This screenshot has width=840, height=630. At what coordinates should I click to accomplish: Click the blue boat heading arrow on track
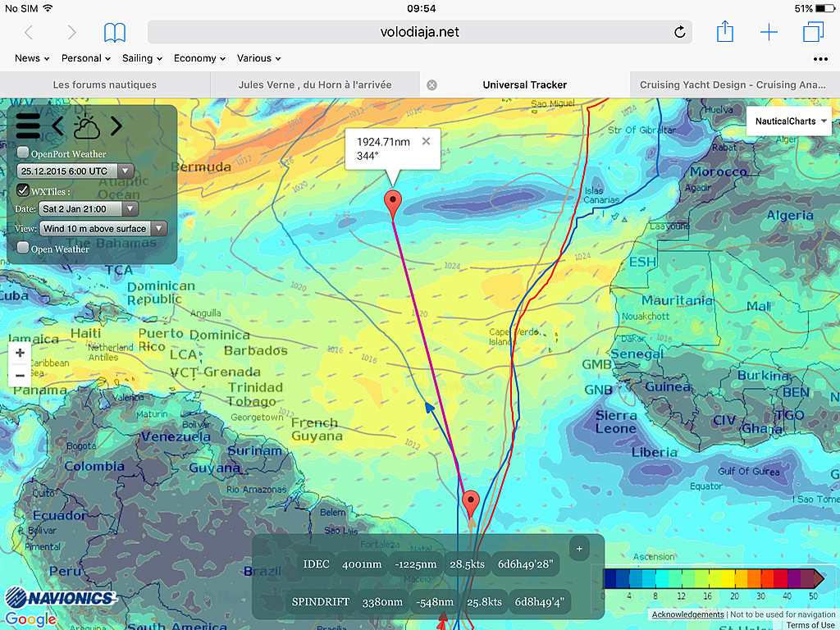coord(429,408)
